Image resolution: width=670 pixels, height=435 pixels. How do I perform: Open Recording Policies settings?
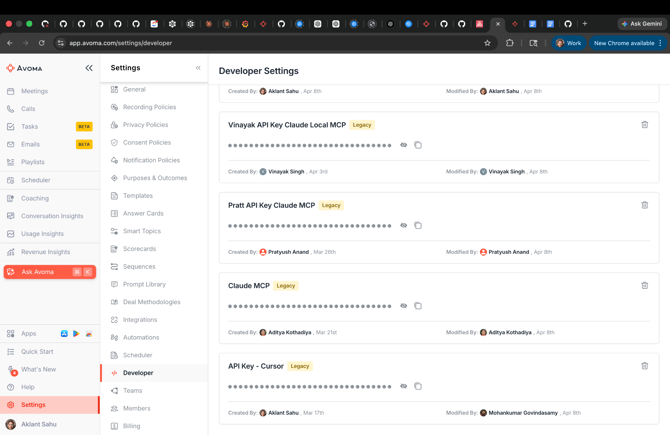154,107
